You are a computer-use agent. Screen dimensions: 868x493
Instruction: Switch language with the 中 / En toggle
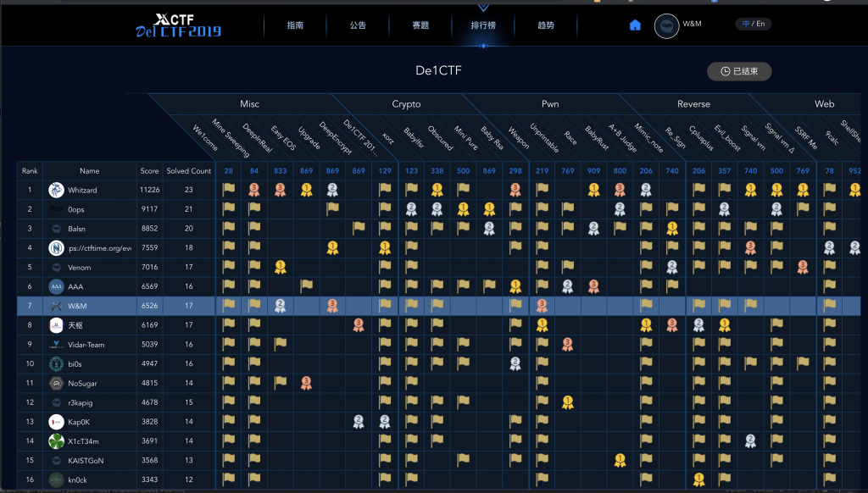point(754,24)
